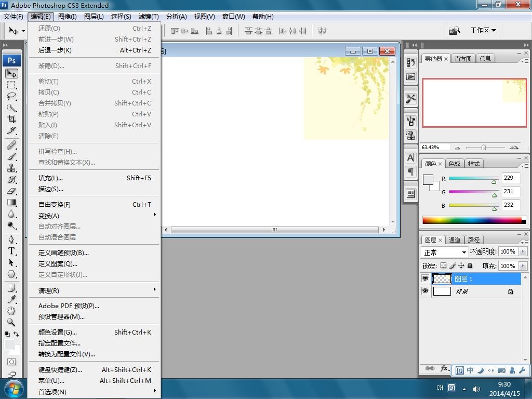Switch to the 直方图 tab
This screenshot has width=532, height=399.
point(463,59)
